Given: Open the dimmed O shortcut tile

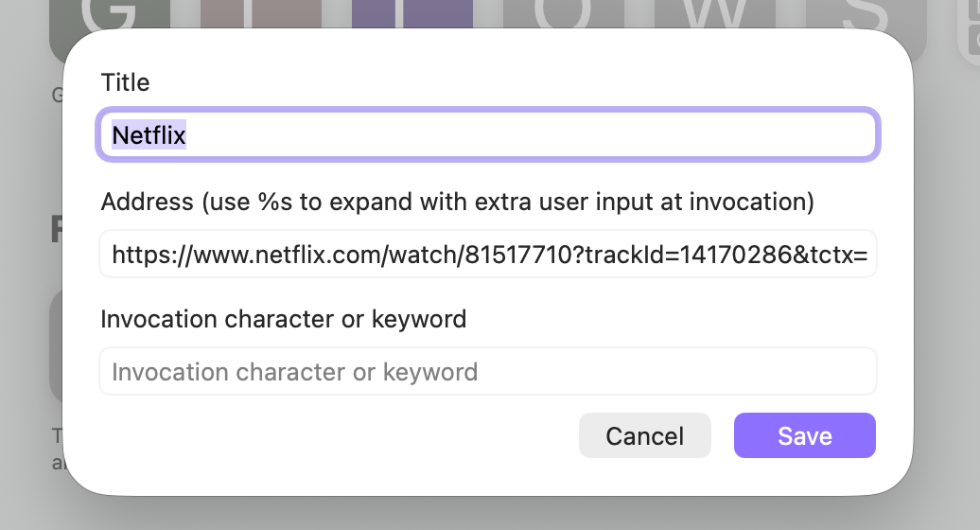Looking at the screenshot, I should pos(563,13).
